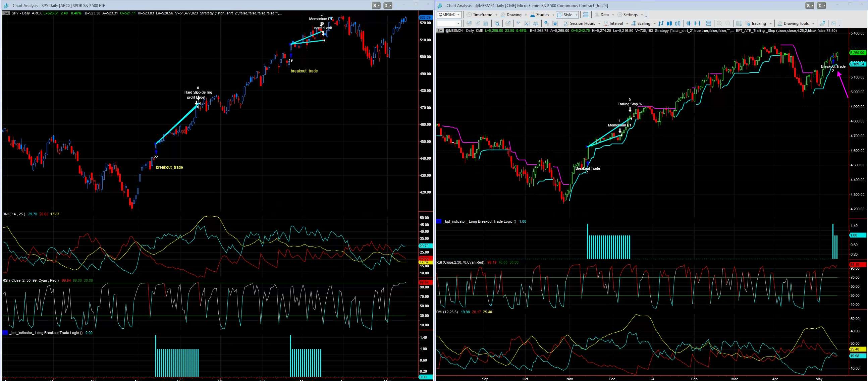
Task: Click the zoom out magnifier icon
Action: (x=728, y=23)
